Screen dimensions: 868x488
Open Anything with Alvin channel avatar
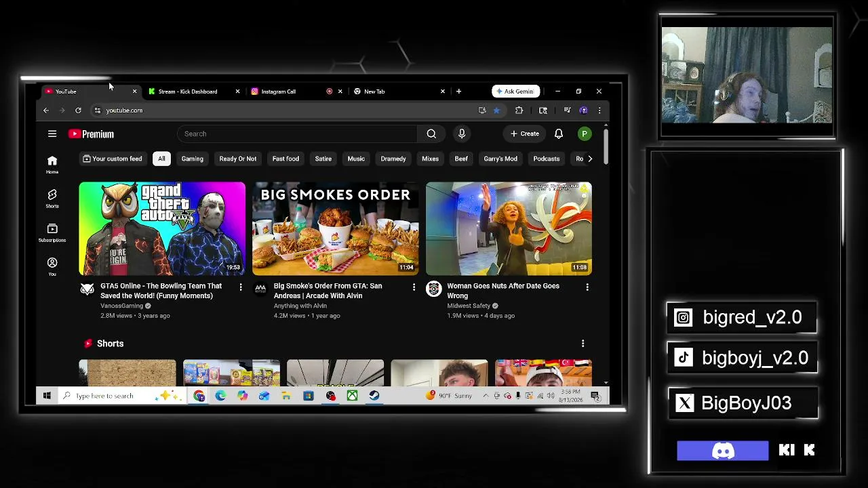coord(260,289)
